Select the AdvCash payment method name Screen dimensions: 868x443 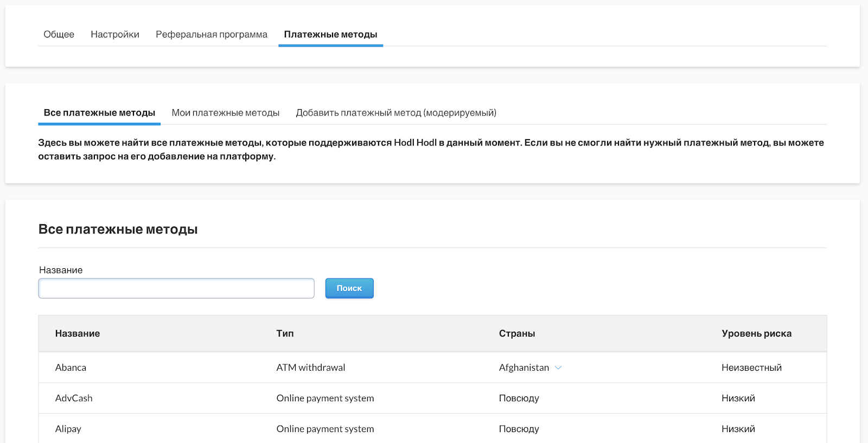point(74,398)
